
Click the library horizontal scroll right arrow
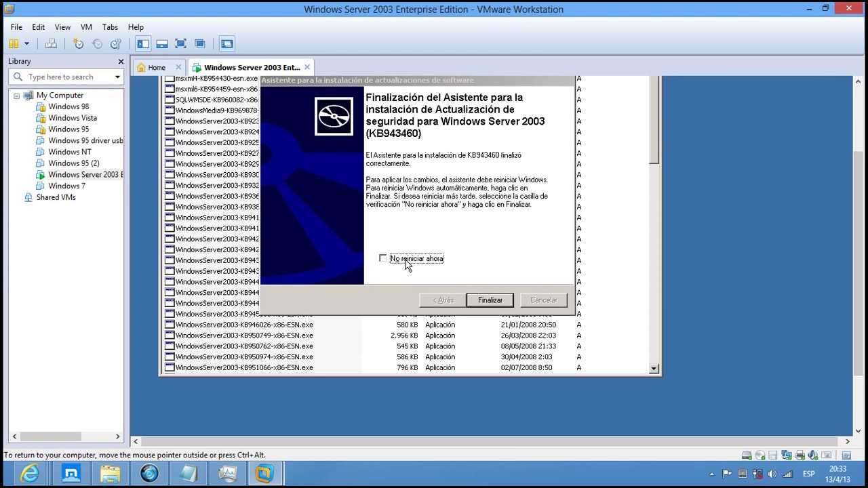coord(117,436)
